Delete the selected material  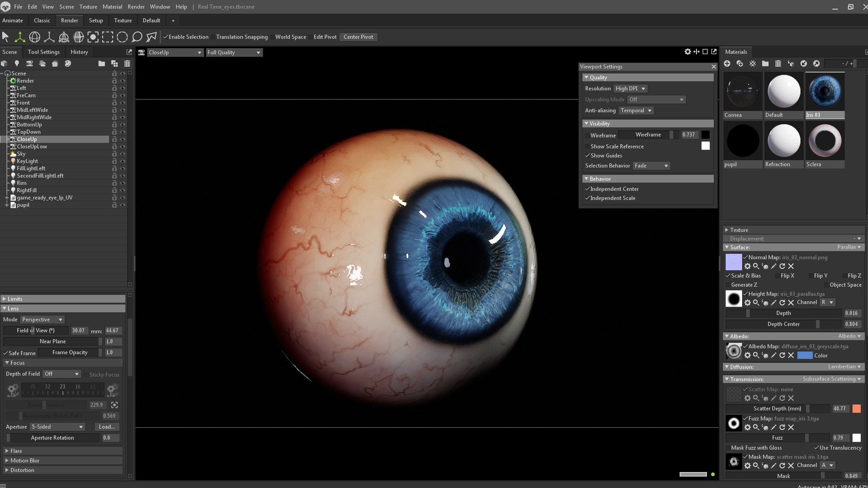pos(778,63)
